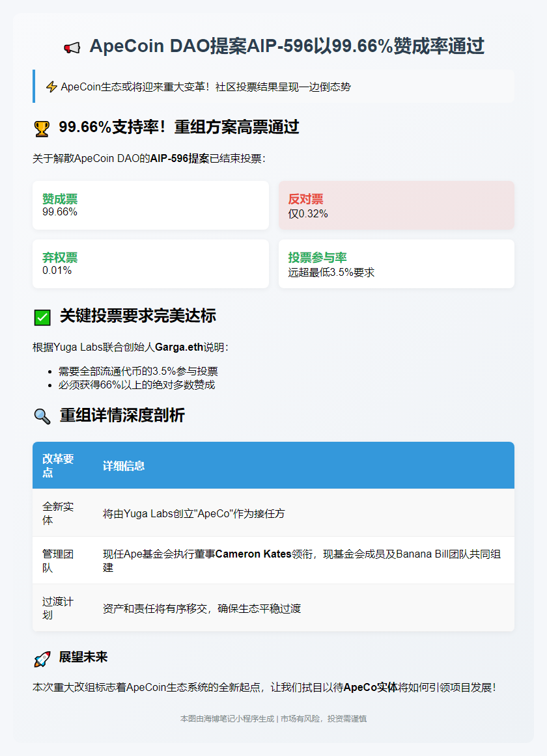Click the trophy icon beside 99.66%支持率
Viewport: 547px width, 756px height.
[42, 129]
